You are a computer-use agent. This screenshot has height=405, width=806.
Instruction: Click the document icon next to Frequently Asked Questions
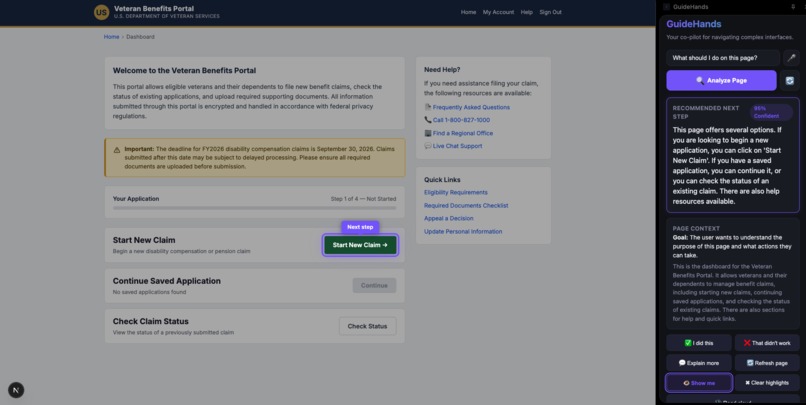[428, 107]
